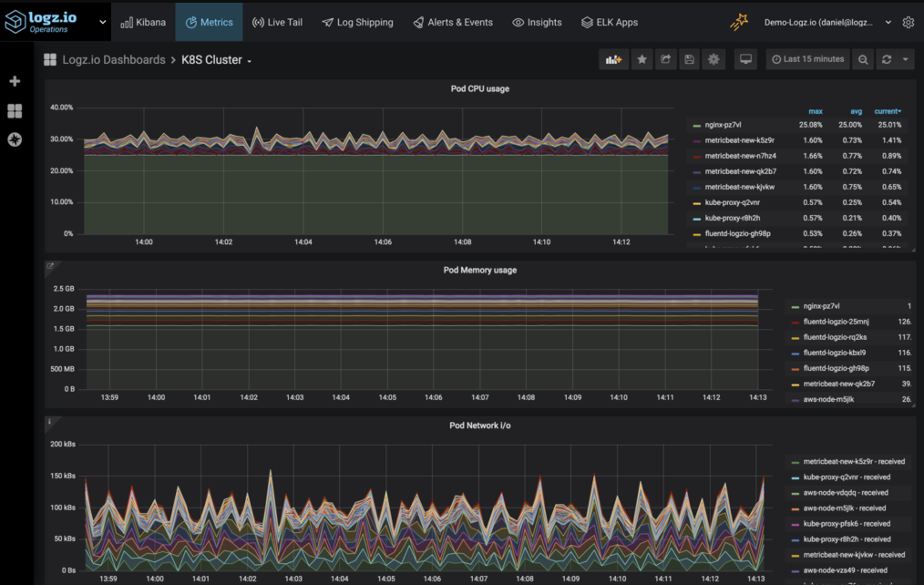Click the fluentd-logzio-rq2ks legend color swatch
The width and height of the screenshot is (924, 585).
click(795, 338)
